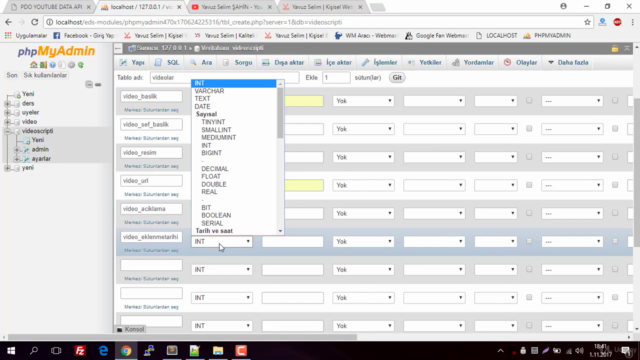This screenshot has width=640, height=360.
Task: Open the SQL tab
Action: pos(167,62)
